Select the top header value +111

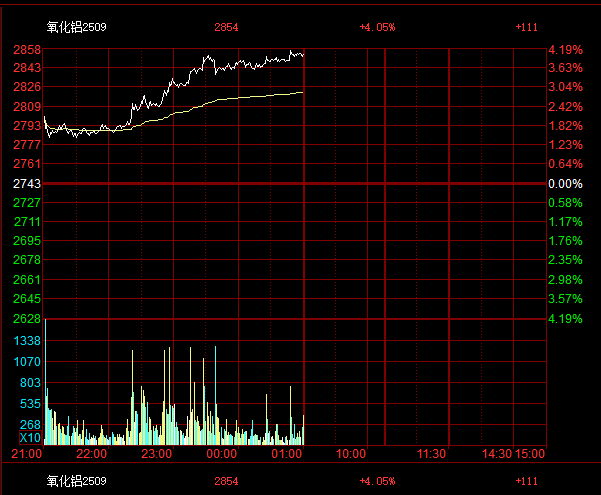point(527,27)
